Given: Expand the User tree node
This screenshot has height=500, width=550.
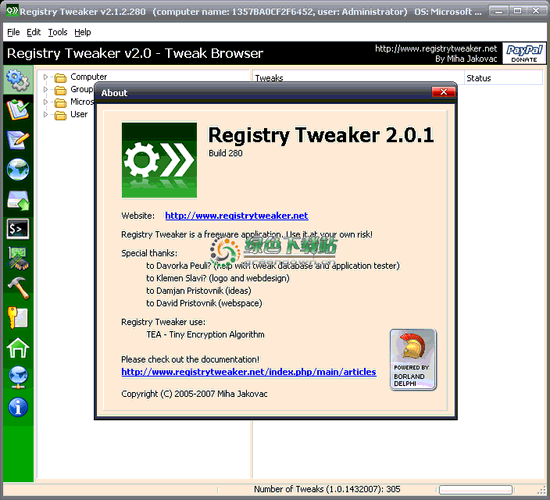Looking at the screenshot, I should pos(45,114).
